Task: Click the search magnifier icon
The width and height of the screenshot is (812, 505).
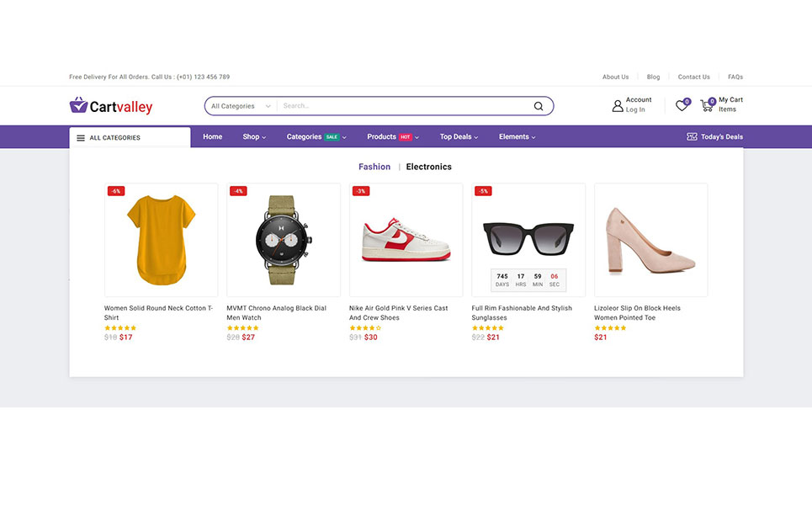Action: pos(539,106)
